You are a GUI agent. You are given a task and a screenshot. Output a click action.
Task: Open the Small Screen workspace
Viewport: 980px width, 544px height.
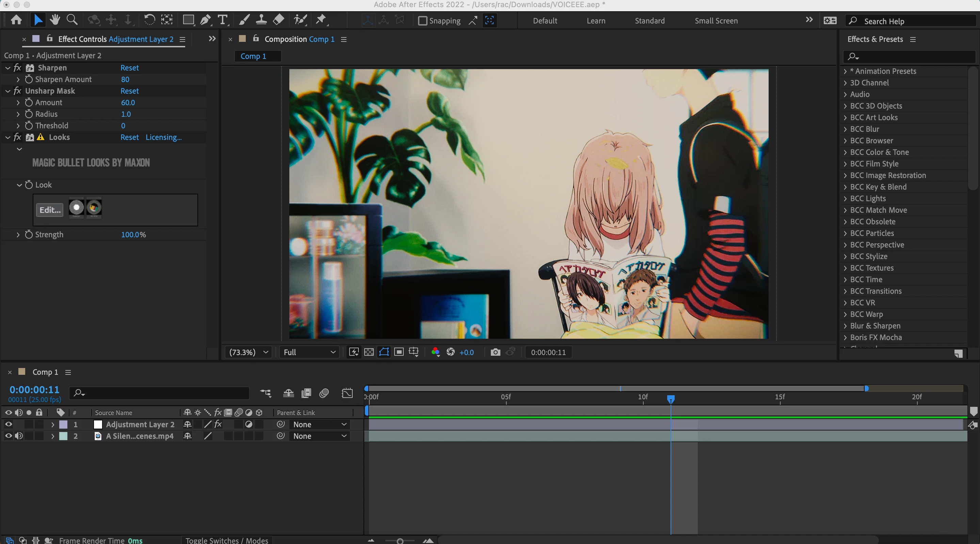(716, 21)
